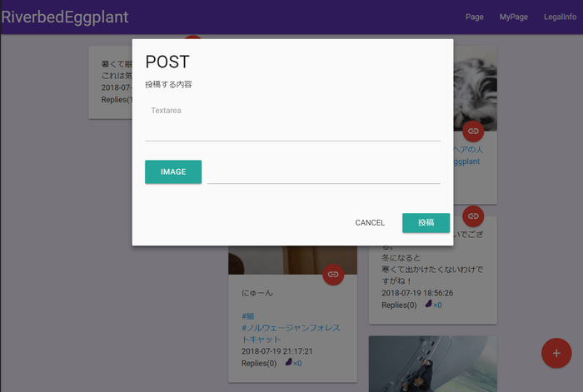Click link icon above the 2018-07-19 18:56:26 post

click(473, 216)
